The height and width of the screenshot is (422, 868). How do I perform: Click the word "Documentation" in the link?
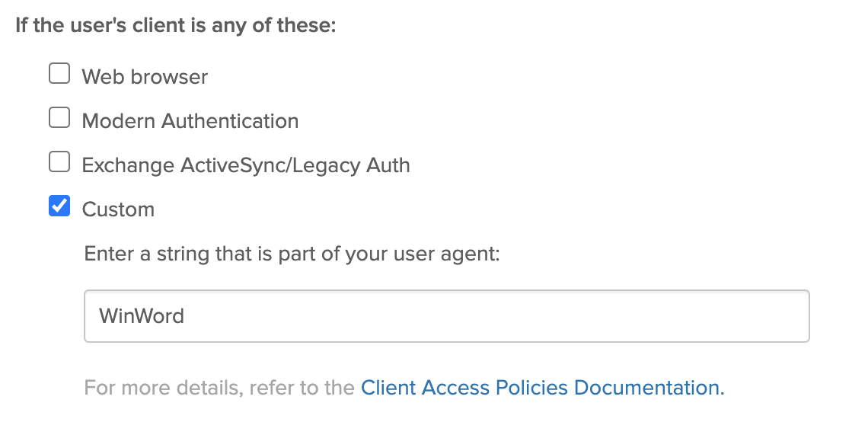click(646, 388)
